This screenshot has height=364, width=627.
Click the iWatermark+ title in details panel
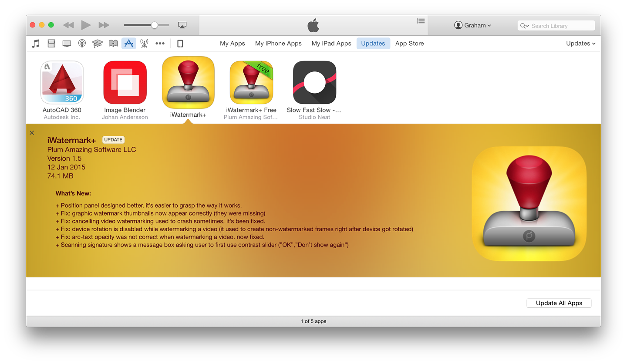coord(71,140)
